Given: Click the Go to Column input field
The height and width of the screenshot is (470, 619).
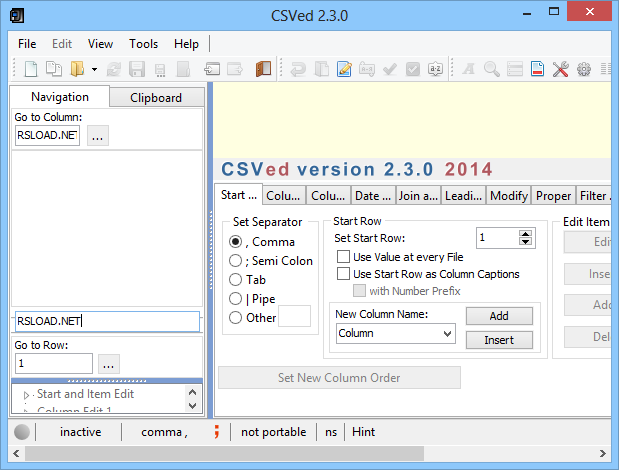Looking at the screenshot, I should [x=47, y=135].
